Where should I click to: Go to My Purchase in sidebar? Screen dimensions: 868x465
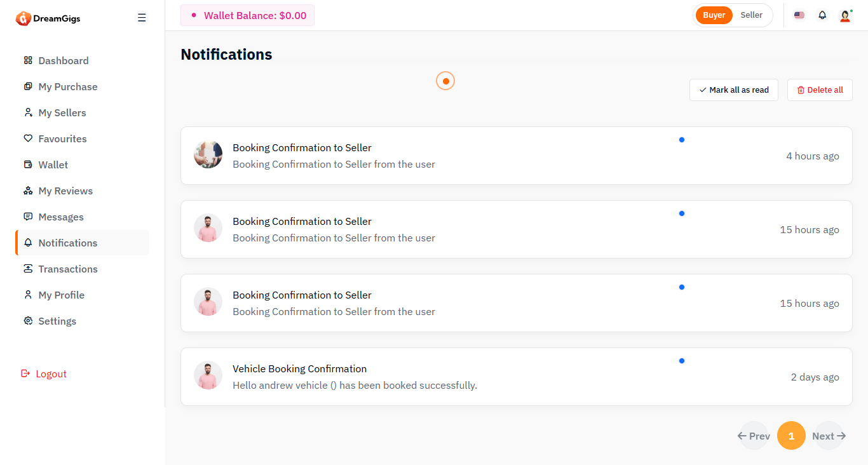coord(67,87)
